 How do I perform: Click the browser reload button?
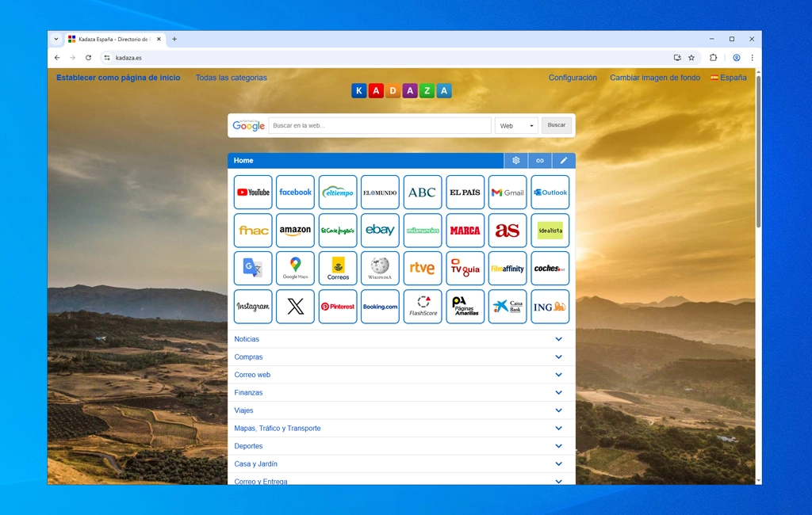pos(89,58)
